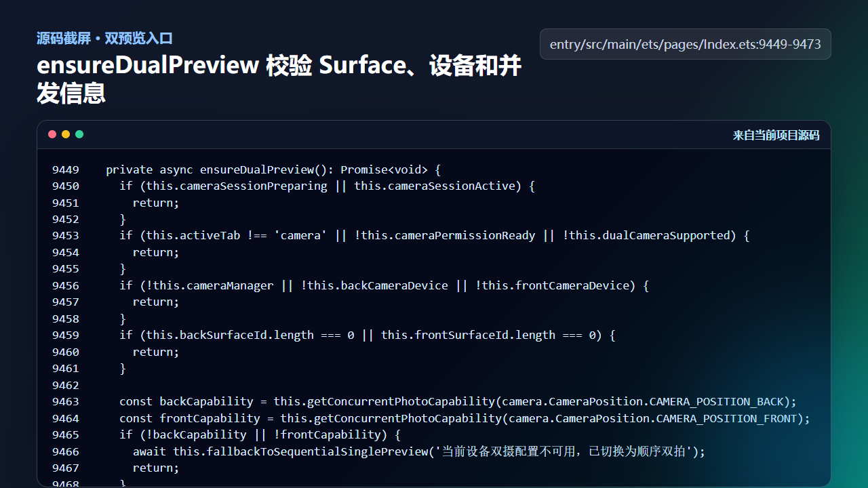Screen dimensions: 868x488
Task: Click the green window dot
Action: point(79,134)
